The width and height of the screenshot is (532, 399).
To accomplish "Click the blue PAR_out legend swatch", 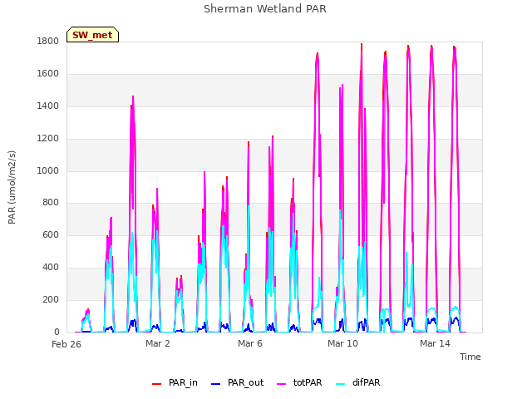I will click(x=215, y=384).
